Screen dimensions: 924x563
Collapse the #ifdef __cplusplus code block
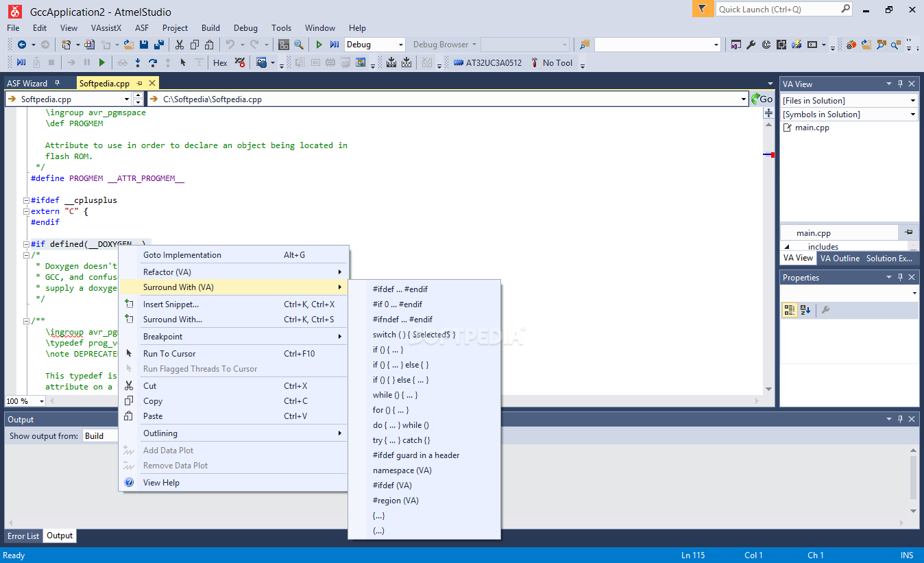click(x=26, y=200)
